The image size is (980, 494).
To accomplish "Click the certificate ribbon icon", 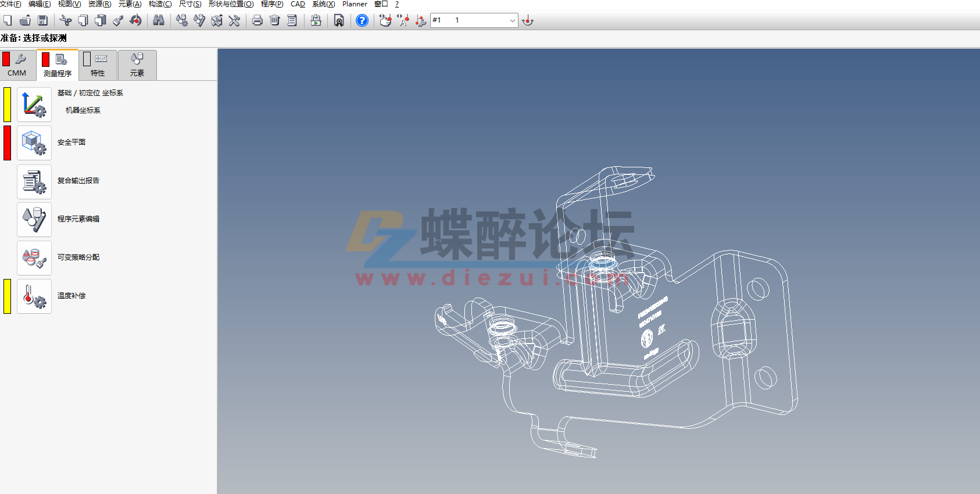I will click(x=339, y=21).
